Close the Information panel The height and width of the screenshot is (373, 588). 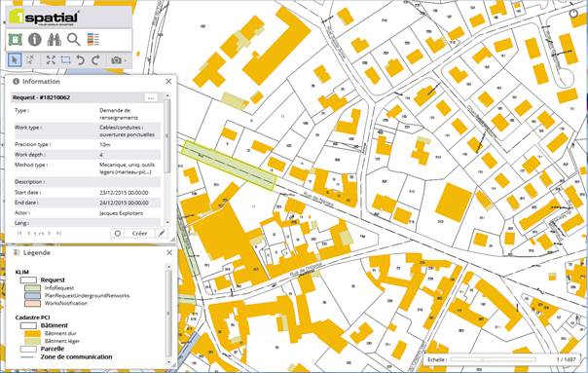pos(168,82)
